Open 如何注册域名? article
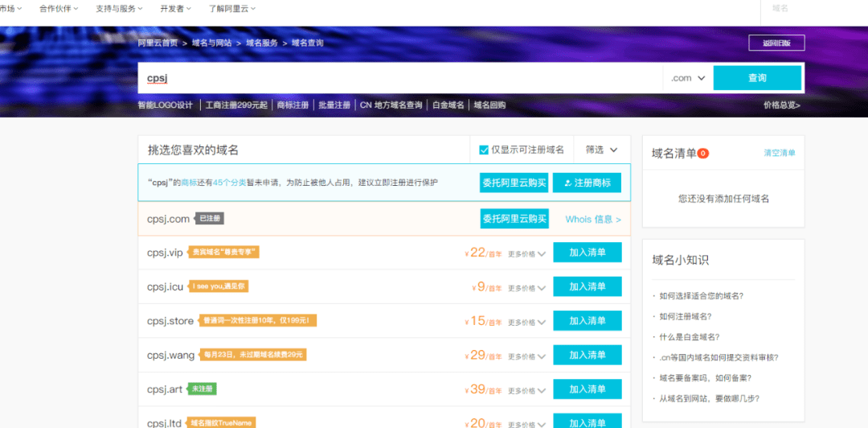868x428 pixels. point(686,316)
